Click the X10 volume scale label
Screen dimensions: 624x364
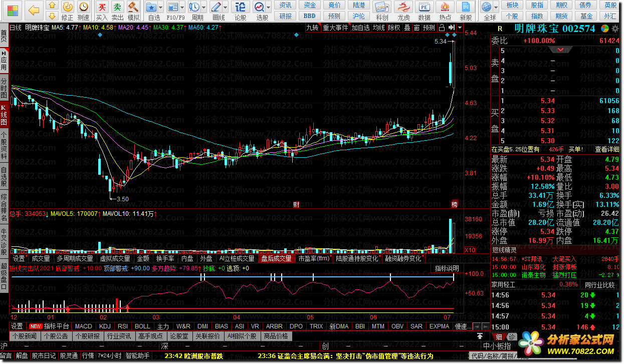[x=470, y=250]
